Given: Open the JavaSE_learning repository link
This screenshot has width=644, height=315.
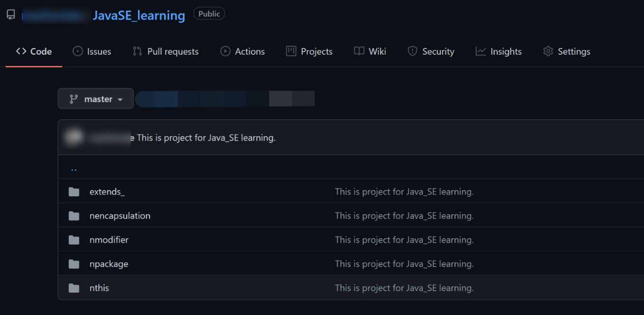Looking at the screenshot, I should pyautogui.click(x=138, y=16).
